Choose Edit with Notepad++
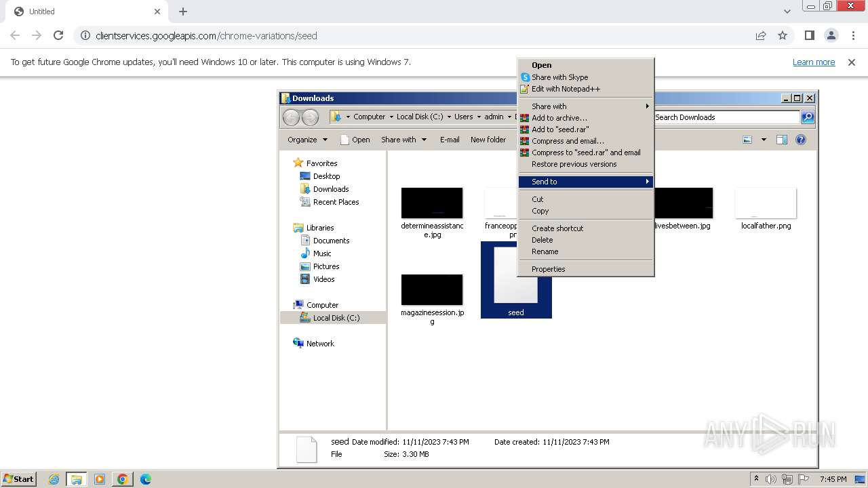This screenshot has height=488, width=868. 586,89
